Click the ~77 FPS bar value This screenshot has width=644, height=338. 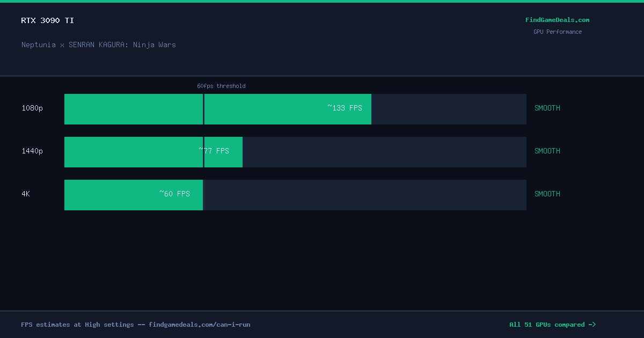click(x=214, y=151)
